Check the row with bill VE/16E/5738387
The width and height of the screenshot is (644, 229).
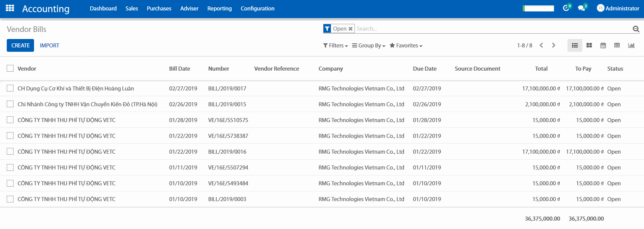[10, 136]
